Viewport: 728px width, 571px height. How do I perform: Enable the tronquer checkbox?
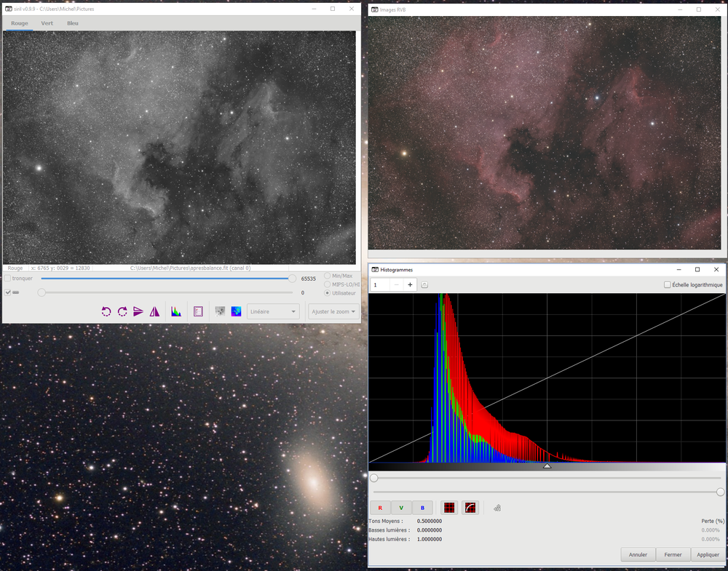coord(7,279)
